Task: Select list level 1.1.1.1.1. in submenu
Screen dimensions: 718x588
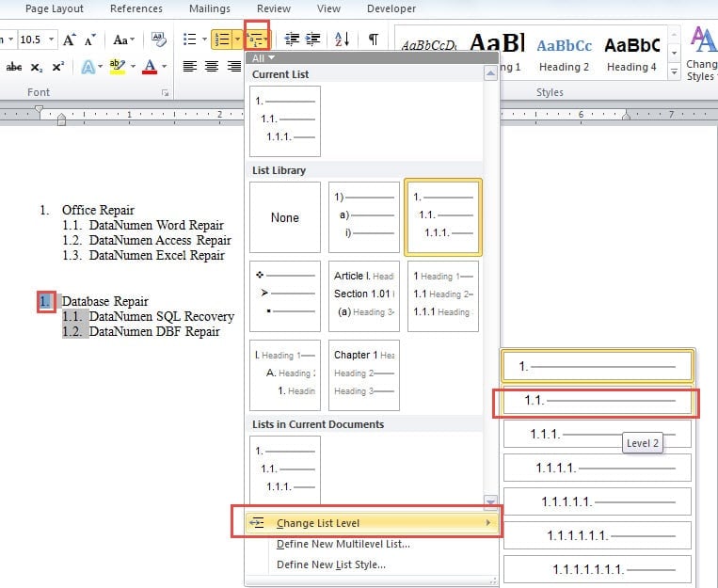Action: pyautogui.click(x=598, y=501)
